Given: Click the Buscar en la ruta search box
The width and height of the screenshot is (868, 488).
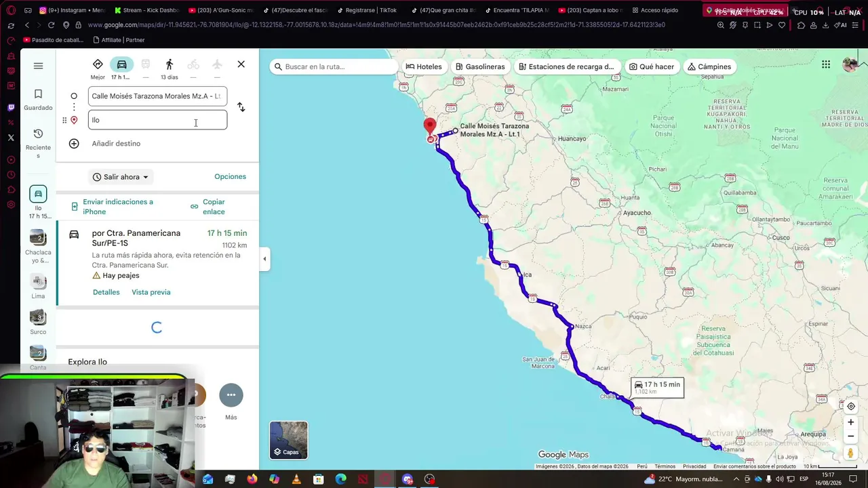Looking at the screenshot, I should (334, 66).
